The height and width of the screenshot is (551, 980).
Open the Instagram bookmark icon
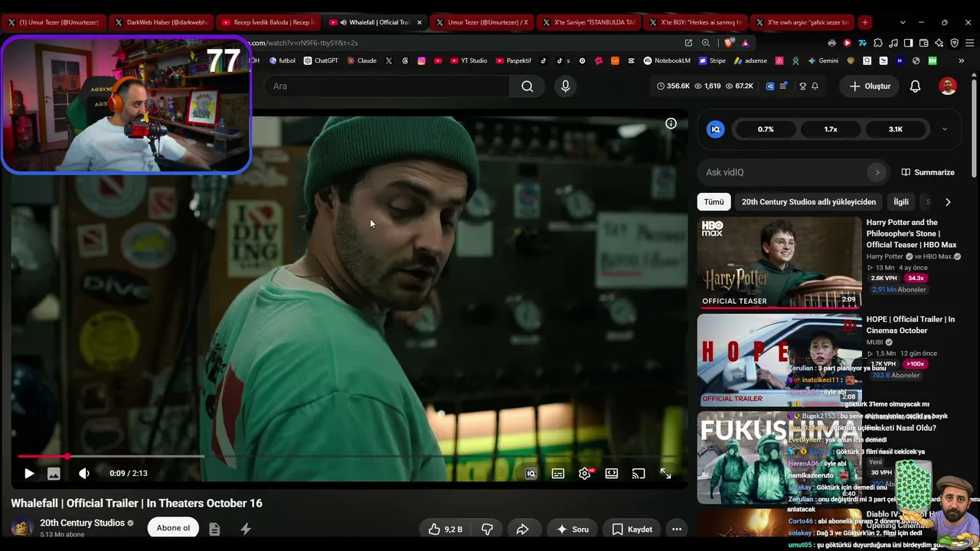click(x=421, y=60)
